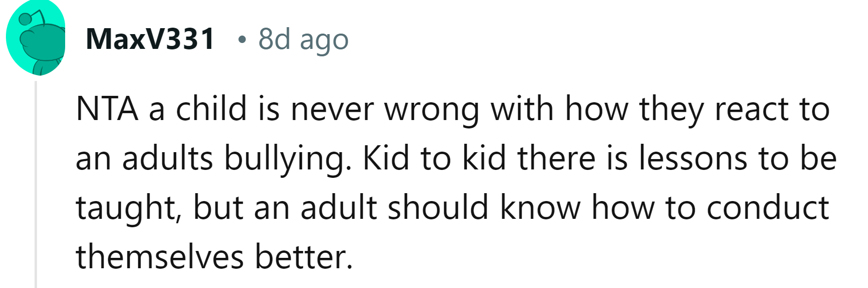Click the phrase "Kid to kid"
Image resolution: width=868 pixels, height=288 pixels.
(x=435, y=158)
